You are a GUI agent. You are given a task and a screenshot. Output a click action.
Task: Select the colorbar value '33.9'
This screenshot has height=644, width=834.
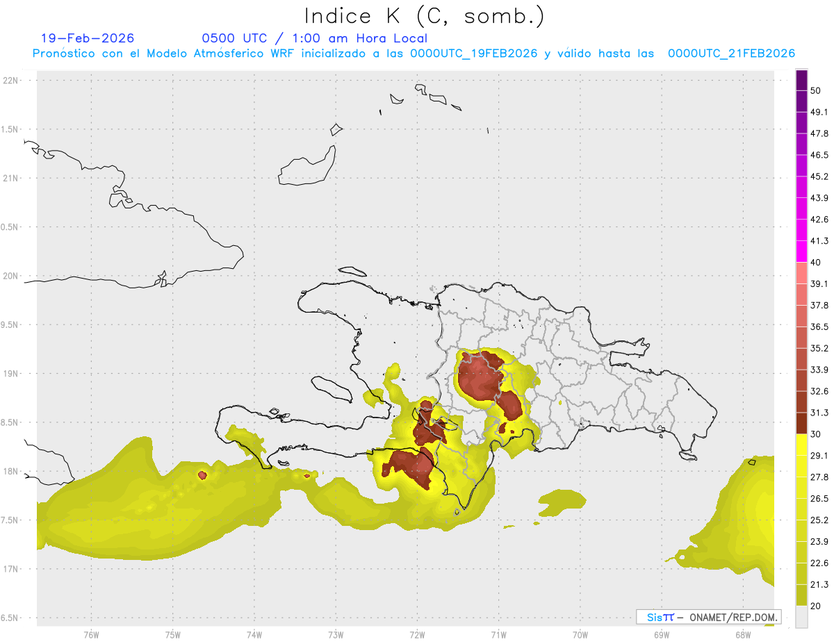[819, 370]
